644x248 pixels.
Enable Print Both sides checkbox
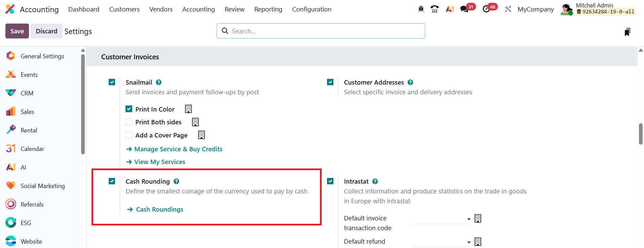point(129,122)
